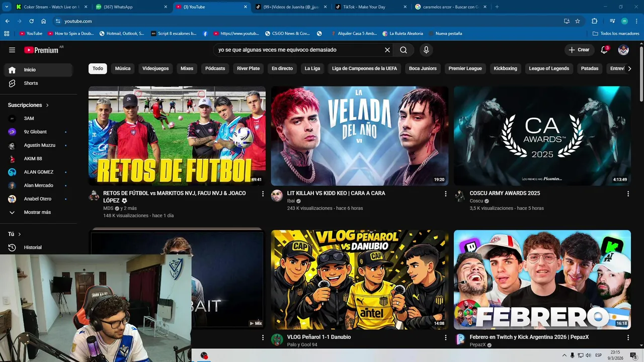Viewport: 644px width, 362px height.
Task: Switch to the TikTok Make Your Day tab
Action: (x=372, y=7)
